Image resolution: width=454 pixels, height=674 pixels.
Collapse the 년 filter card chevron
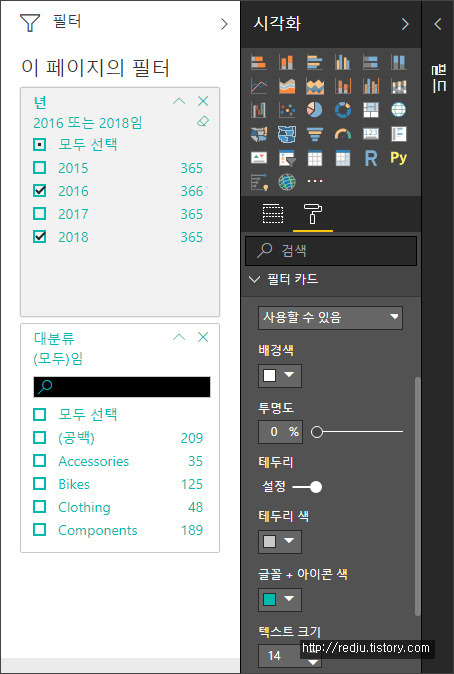(179, 101)
